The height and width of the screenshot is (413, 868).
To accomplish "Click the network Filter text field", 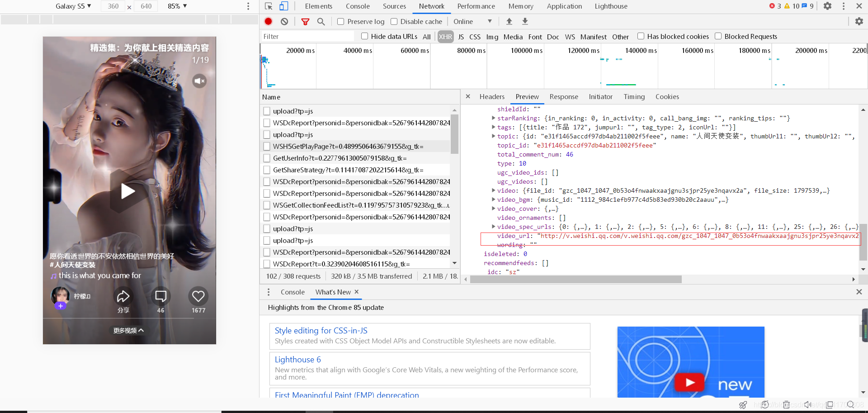I will pyautogui.click(x=307, y=37).
